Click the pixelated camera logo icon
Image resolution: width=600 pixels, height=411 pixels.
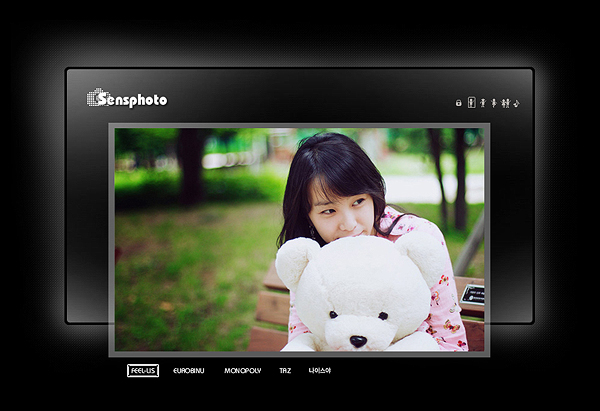[x=96, y=97]
